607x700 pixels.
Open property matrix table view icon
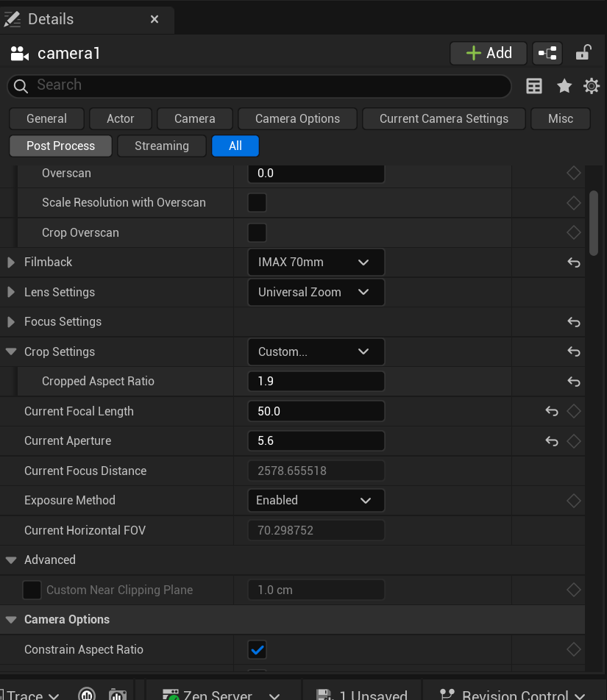pos(533,86)
